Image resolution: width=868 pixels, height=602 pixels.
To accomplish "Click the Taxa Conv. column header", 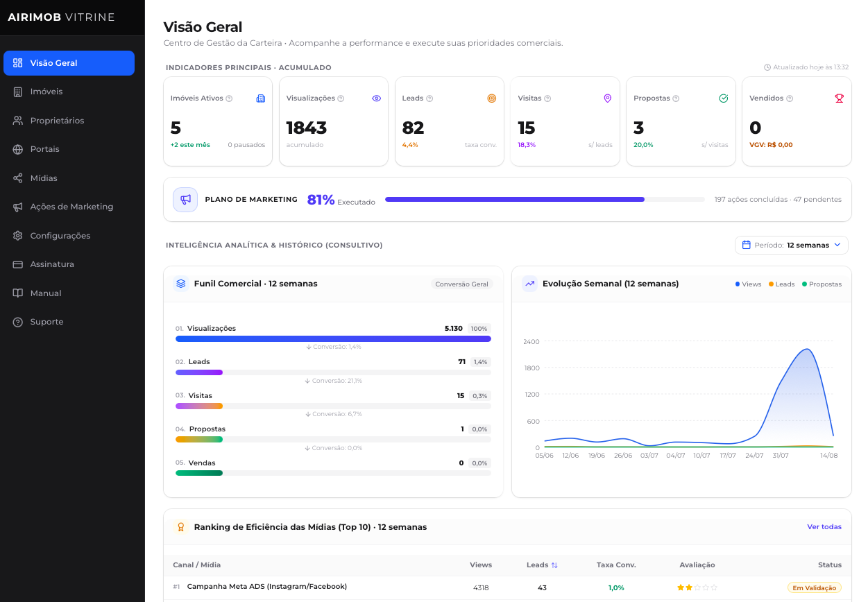I will coord(616,565).
